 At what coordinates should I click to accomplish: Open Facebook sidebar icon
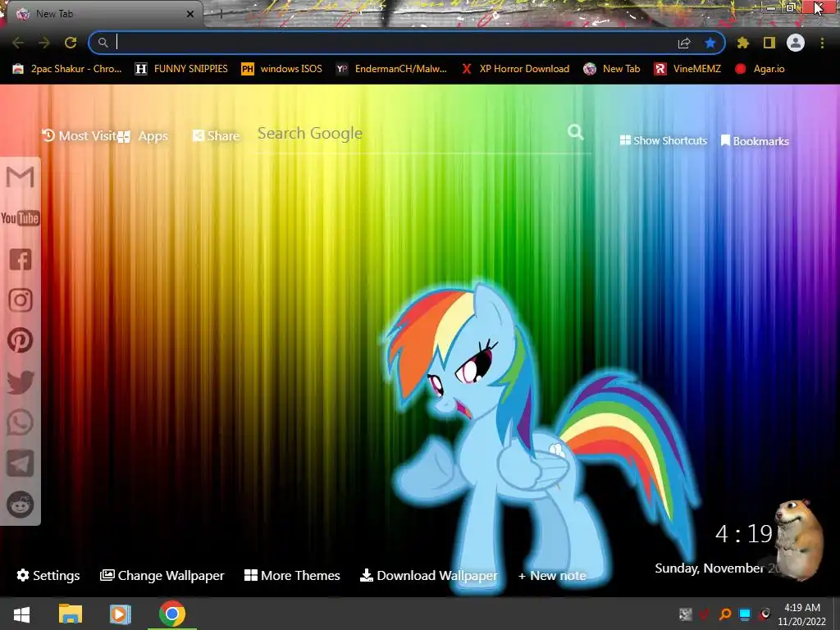(21, 259)
